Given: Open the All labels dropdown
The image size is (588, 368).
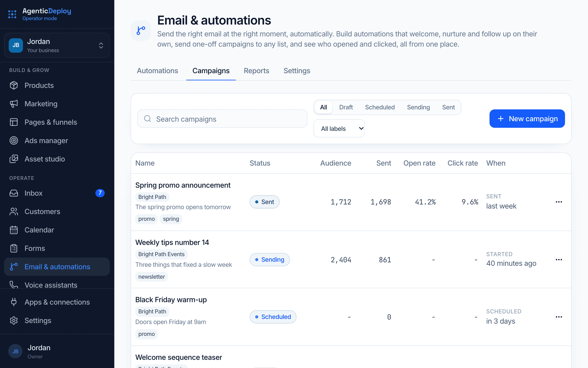Looking at the screenshot, I should coord(339,129).
